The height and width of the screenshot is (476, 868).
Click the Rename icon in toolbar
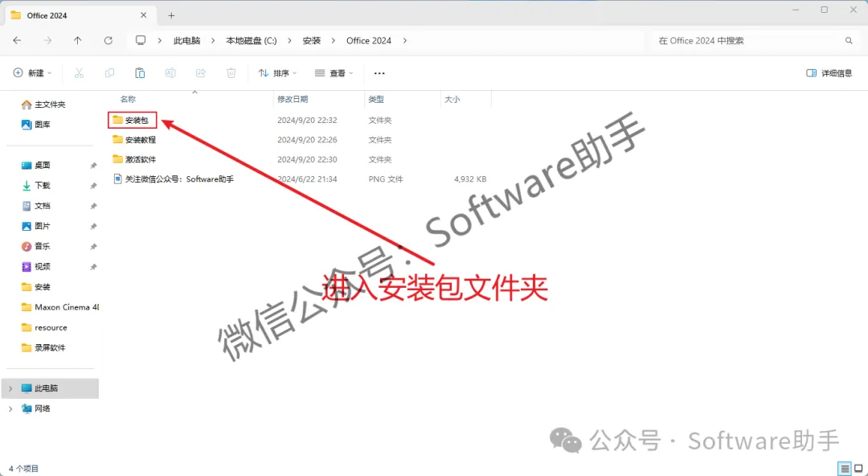click(x=170, y=73)
